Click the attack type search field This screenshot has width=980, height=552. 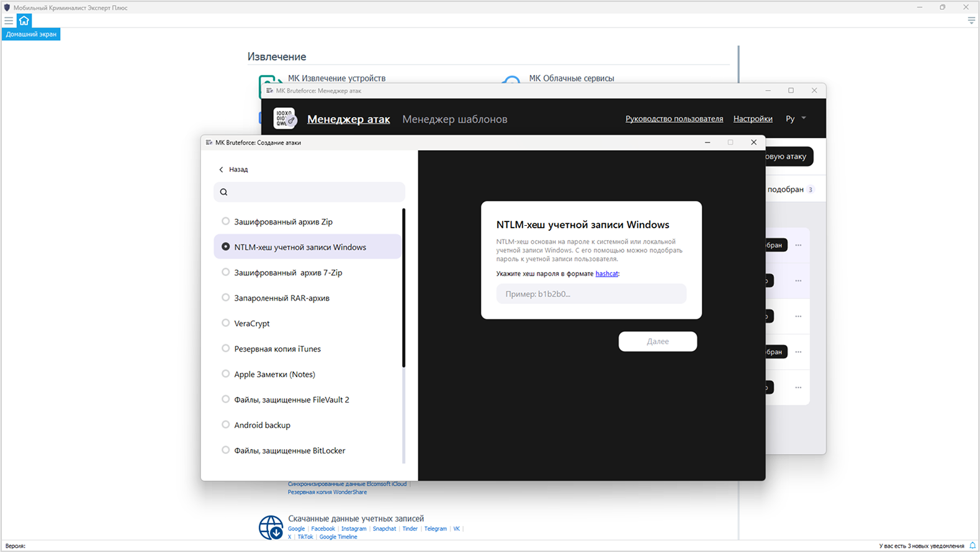coord(309,192)
